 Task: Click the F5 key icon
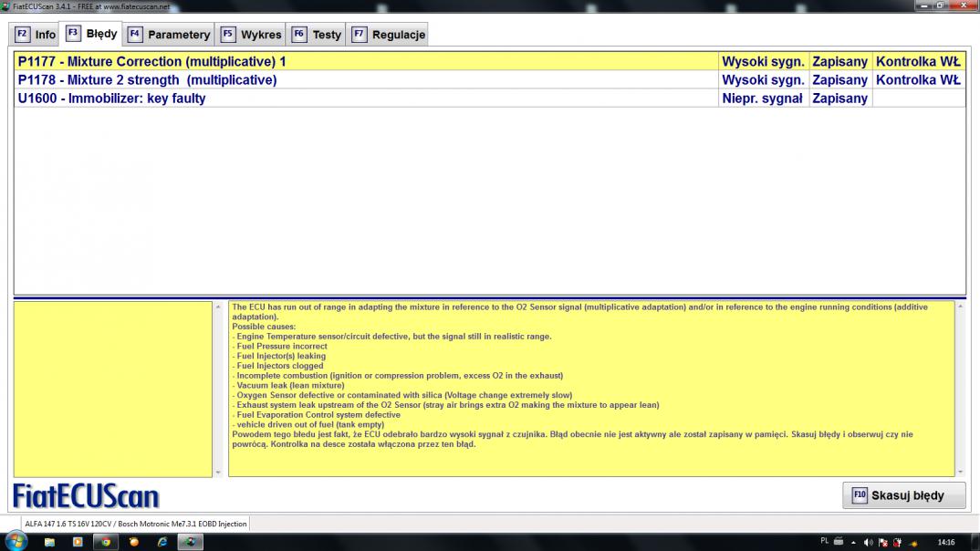click(x=228, y=35)
